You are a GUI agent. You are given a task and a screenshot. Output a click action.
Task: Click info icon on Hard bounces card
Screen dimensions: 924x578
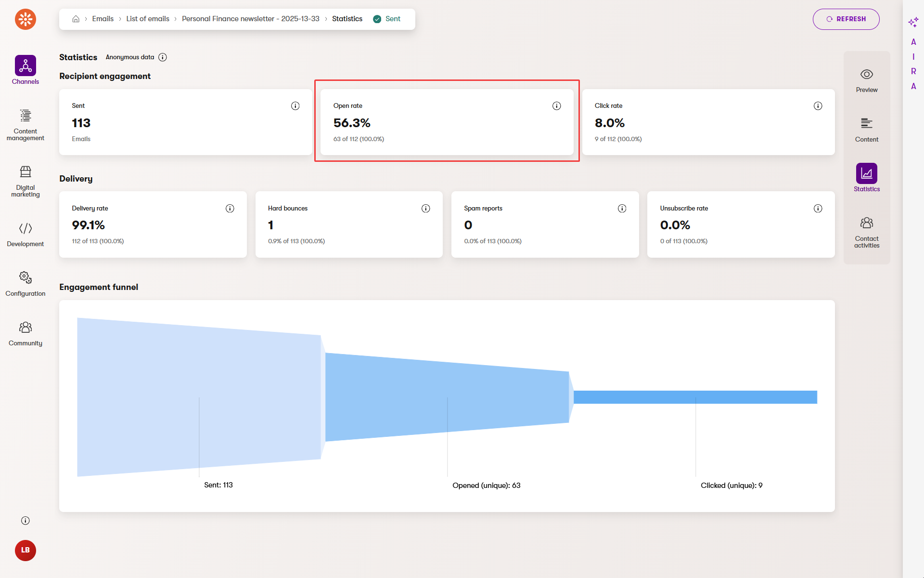click(x=425, y=209)
